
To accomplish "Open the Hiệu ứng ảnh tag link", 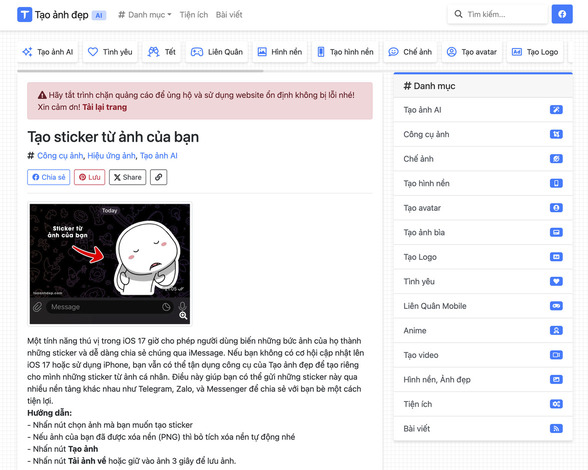I will click(111, 156).
